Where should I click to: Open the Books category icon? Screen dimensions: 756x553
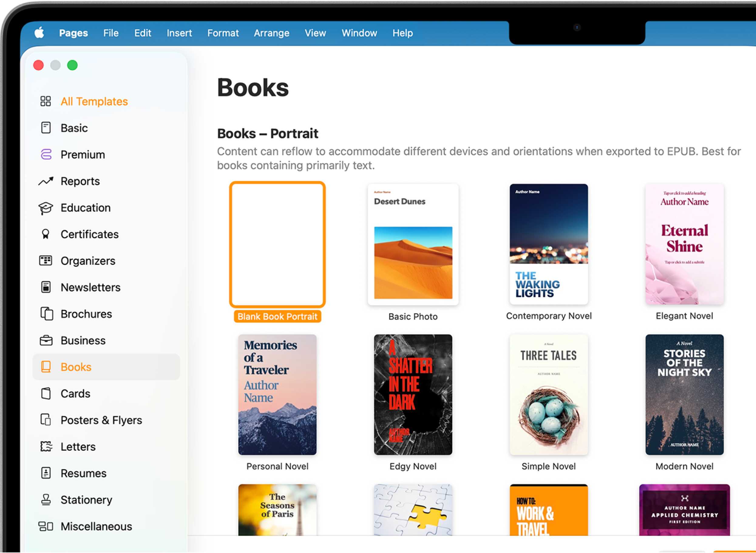click(46, 367)
